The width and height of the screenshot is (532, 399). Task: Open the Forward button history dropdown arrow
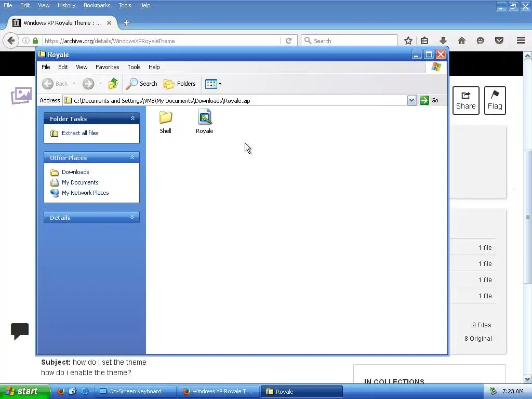(x=100, y=84)
